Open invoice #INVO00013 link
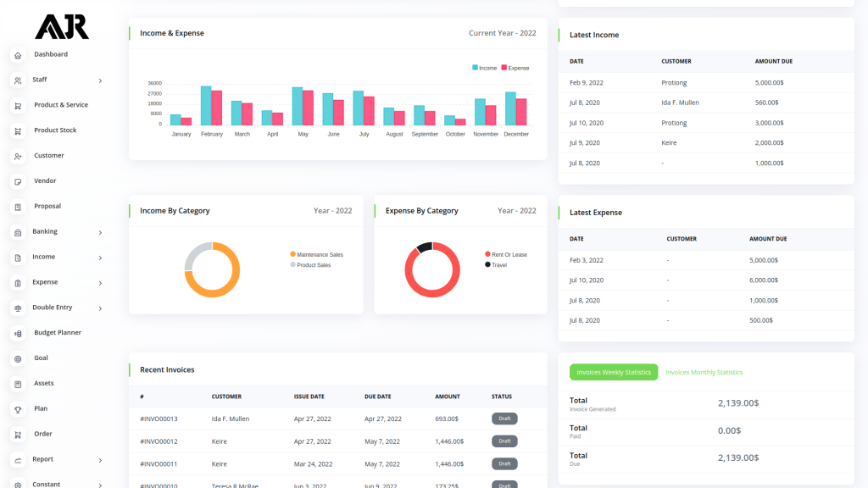 159,419
